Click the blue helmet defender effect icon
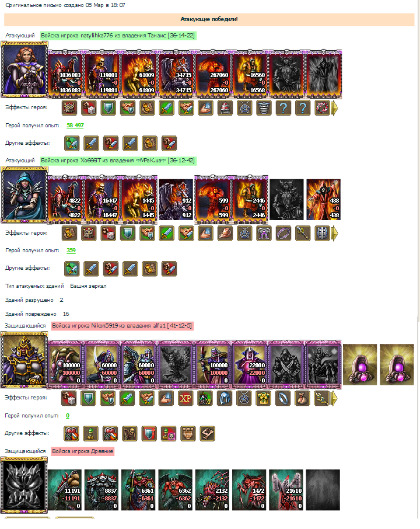 click(x=225, y=398)
